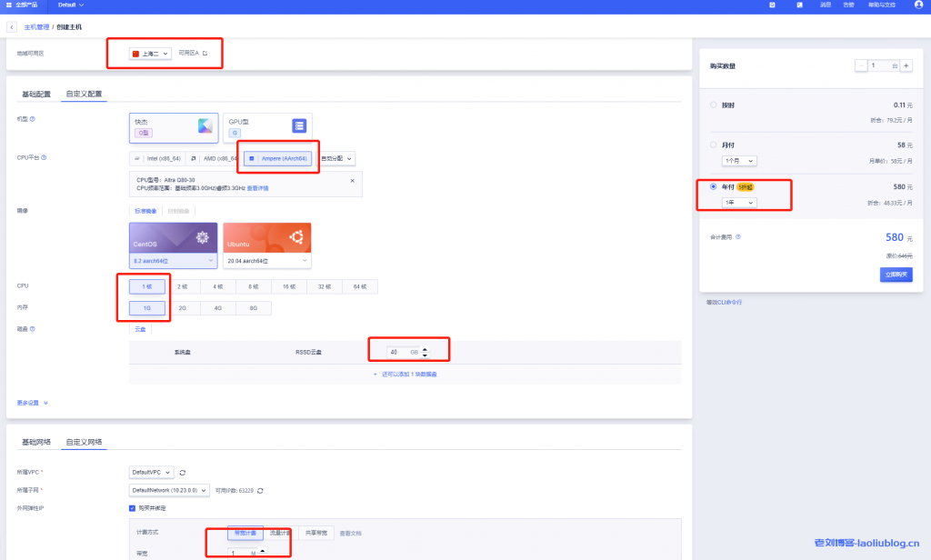Select the Ubuntu image card
This screenshot has width=931, height=560.
coord(266,238)
